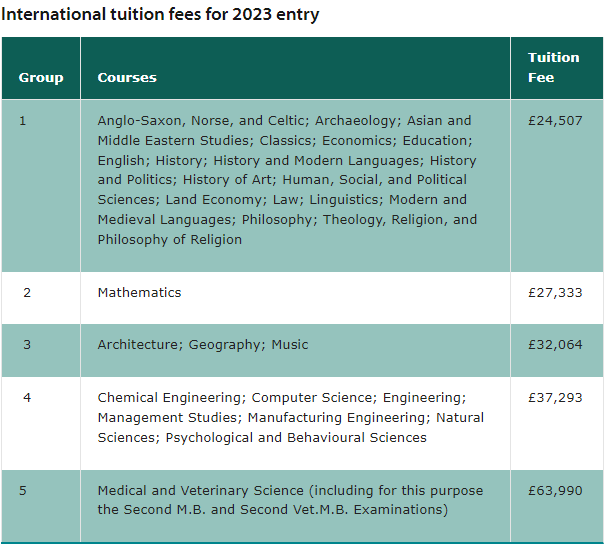Viewport: 605px width, 544px height.
Task: Click group number 5 cell
Action: pyautogui.click(x=41, y=506)
